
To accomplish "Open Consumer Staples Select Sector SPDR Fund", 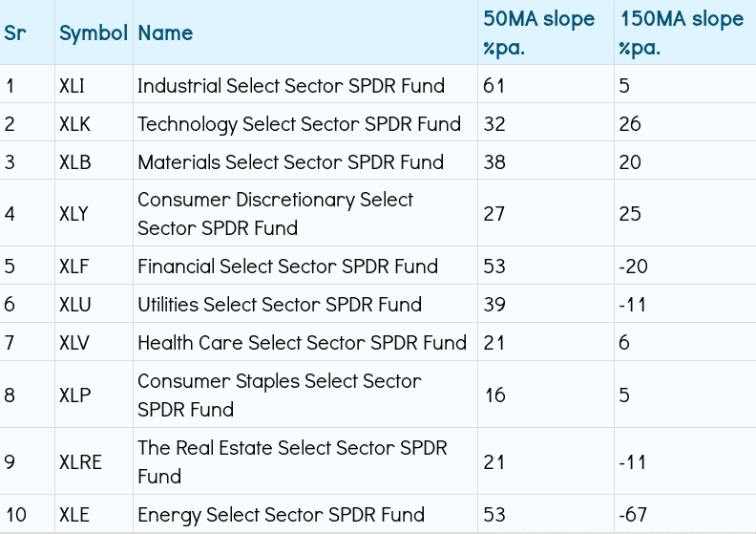I will pyautogui.click(x=279, y=395).
